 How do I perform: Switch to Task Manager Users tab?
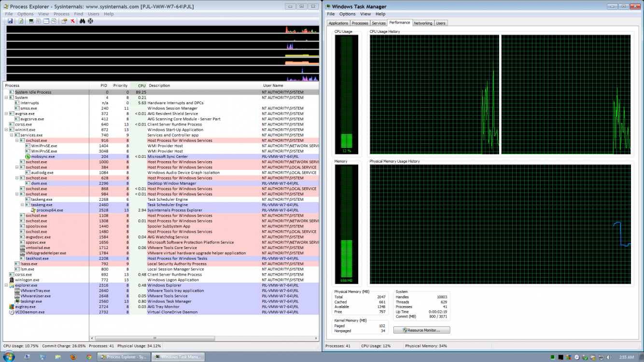441,23
